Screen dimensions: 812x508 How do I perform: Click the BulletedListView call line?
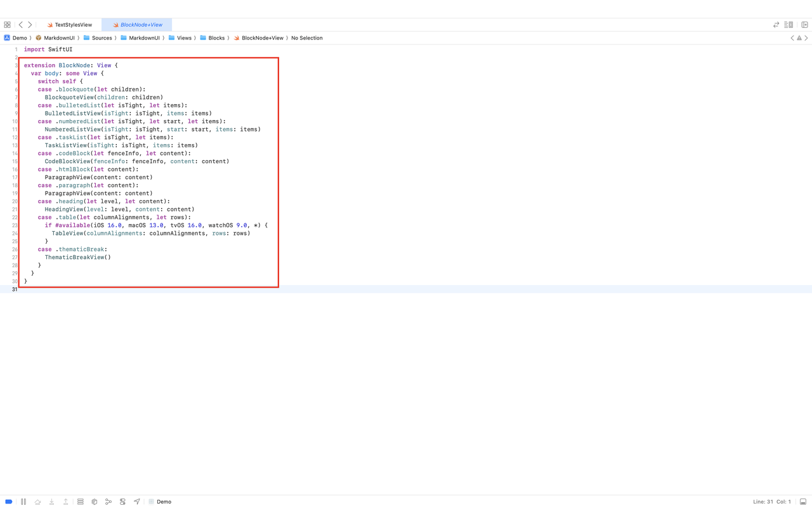point(128,114)
